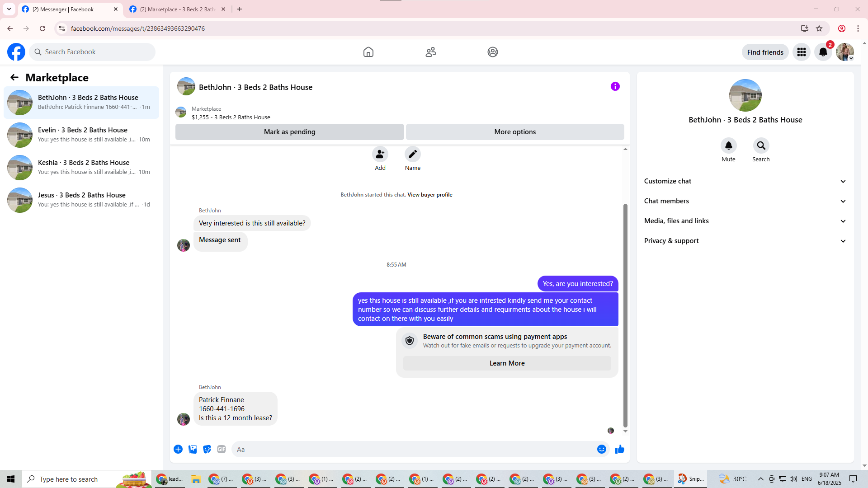Open a new browser tab

[240, 9]
